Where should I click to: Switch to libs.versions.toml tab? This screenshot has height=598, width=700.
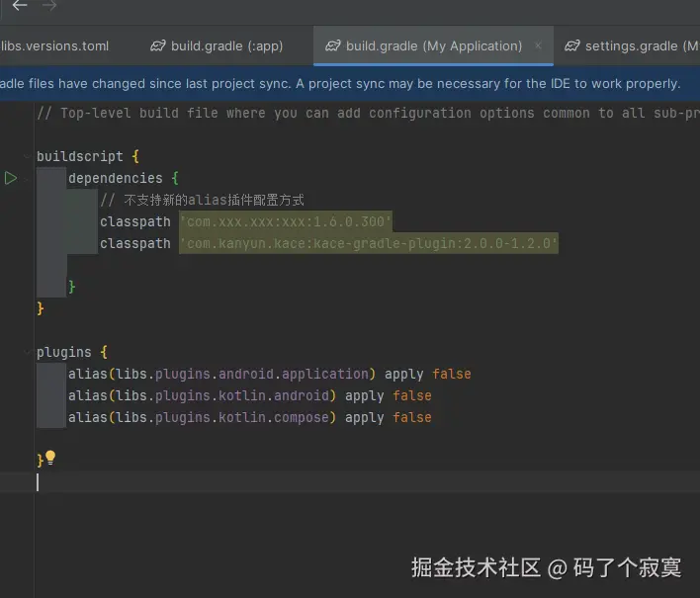(54, 46)
